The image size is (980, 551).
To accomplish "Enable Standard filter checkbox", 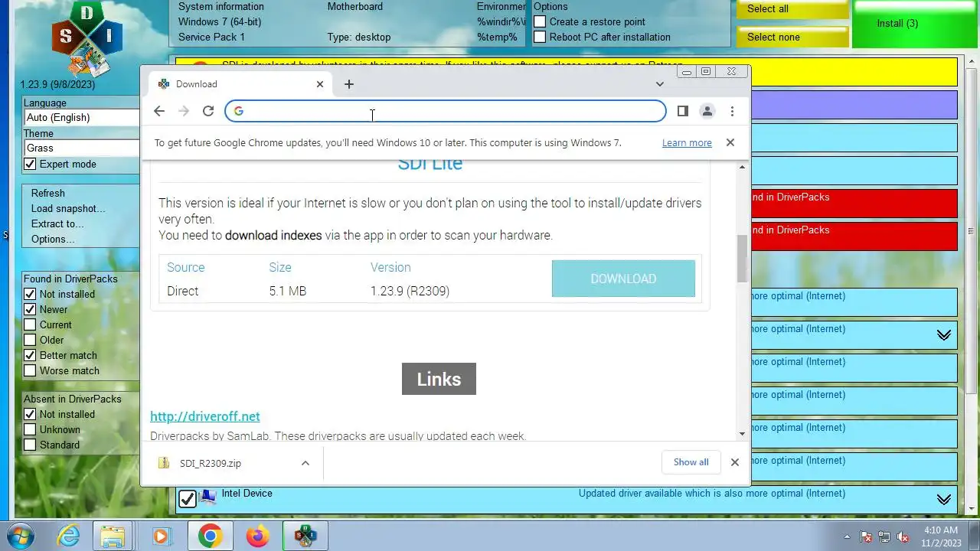I will tap(30, 445).
